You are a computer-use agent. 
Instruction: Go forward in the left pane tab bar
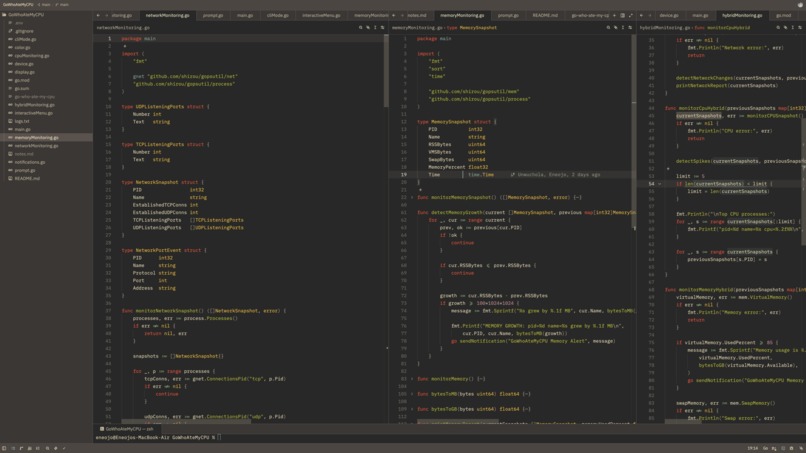click(106, 15)
